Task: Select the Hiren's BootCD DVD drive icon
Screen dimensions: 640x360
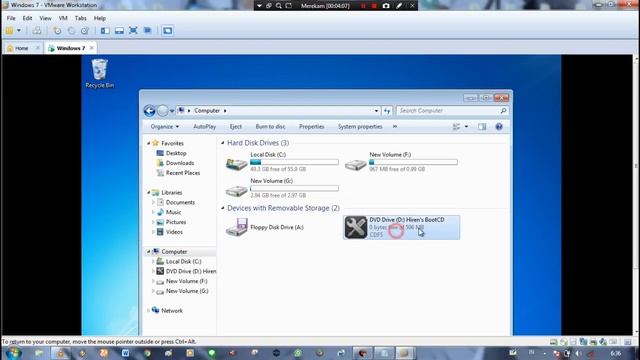Action: click(356, 227)
